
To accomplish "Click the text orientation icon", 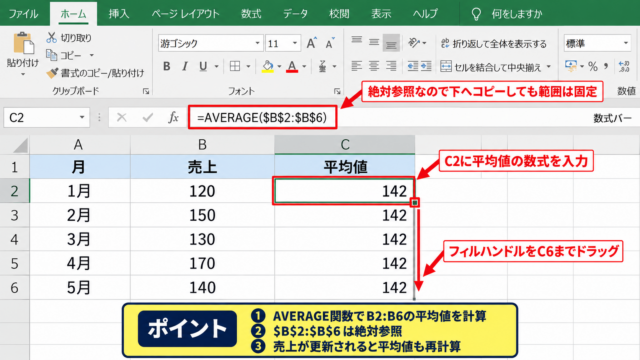I will (x=414, y=42).
